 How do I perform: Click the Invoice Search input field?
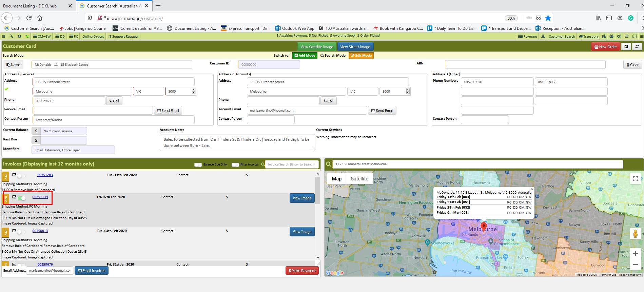[x=292, y=164]
